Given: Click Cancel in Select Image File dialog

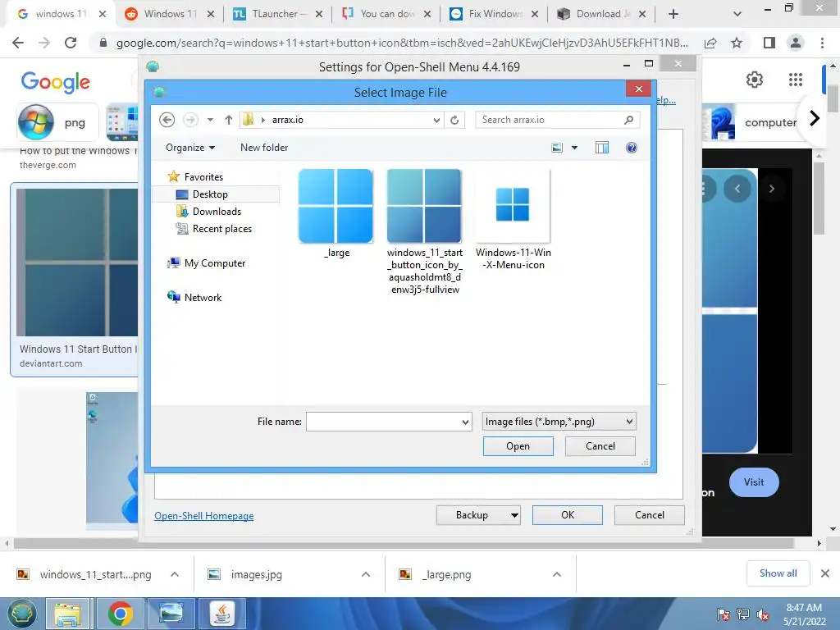Looking at the screenshot, I should click(x=600, y=446).
